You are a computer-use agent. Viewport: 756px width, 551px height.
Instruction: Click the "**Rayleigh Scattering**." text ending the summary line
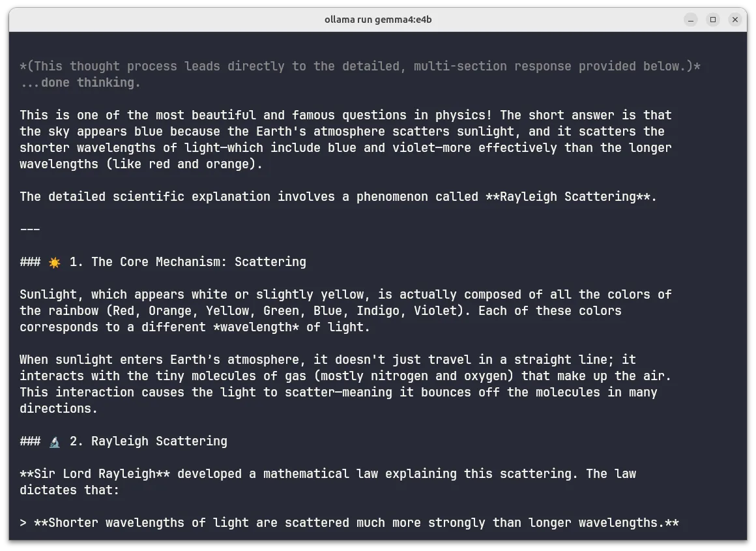pos(571,197)
